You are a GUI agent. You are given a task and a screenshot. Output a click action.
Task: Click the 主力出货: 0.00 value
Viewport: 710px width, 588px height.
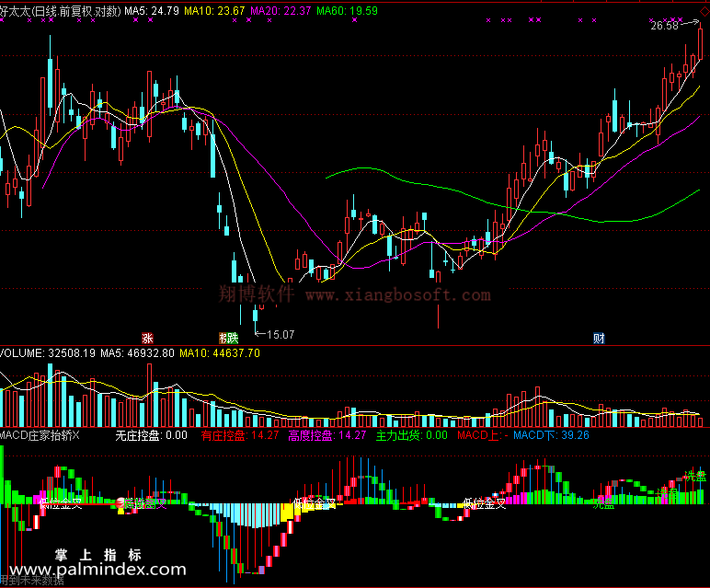click(x=412, y=435)
